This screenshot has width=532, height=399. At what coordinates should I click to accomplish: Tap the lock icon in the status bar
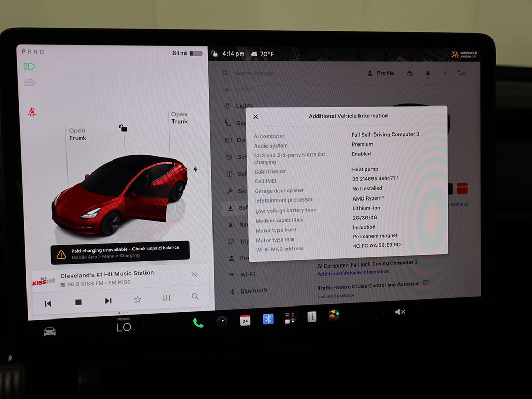(215, 54)
